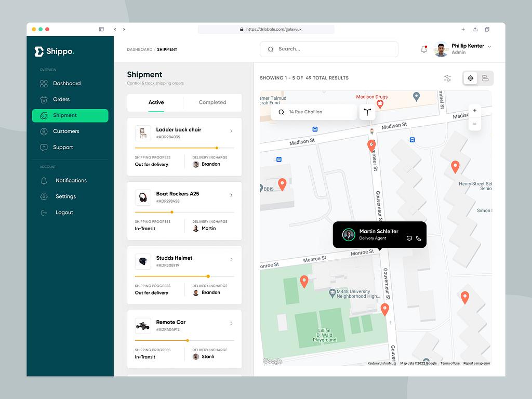
Task: Click the Shippo logo
Action: coord(54,51)
